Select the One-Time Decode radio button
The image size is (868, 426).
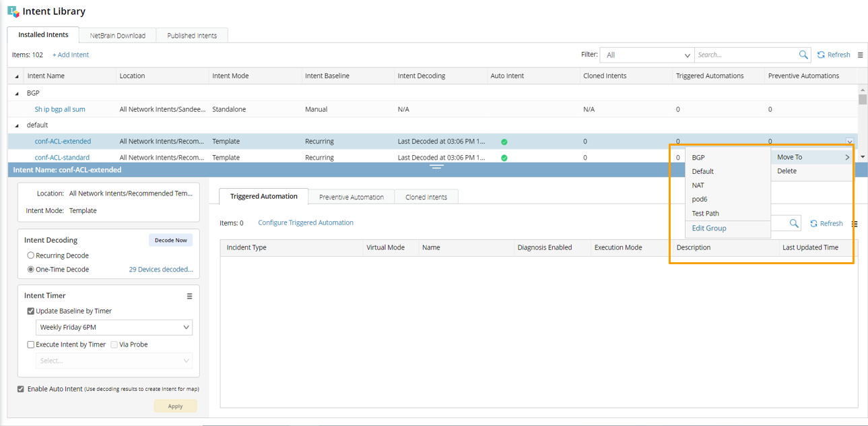[31, 270]
